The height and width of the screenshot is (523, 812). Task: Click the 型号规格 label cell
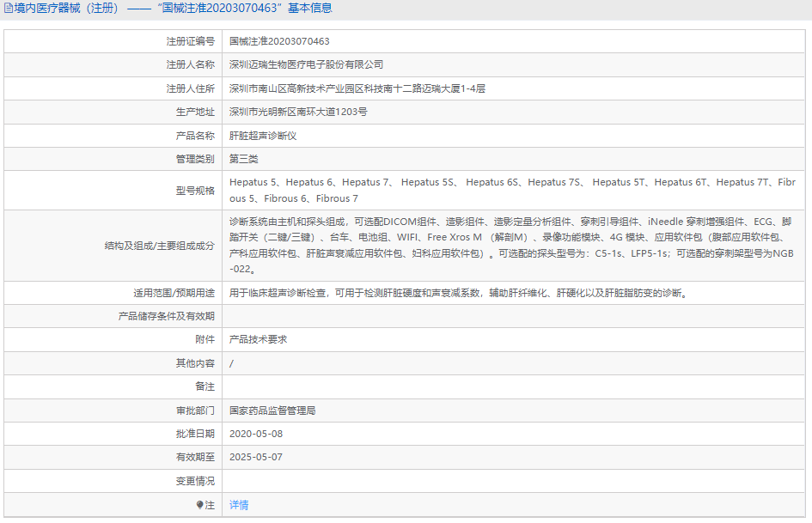(x=113, y=191)
